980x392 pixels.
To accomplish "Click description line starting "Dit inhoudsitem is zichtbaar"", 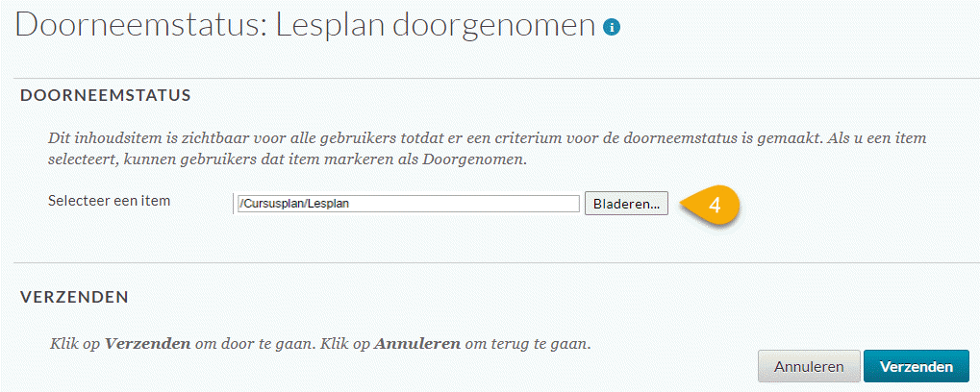I will tap(487, 138).
